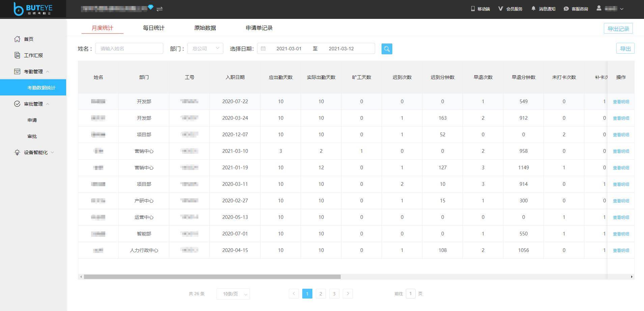This screenshot has width=644, height=311.
Task: Go to 首页 home icon
Action: pyautogui.click(x=17, y=39)
